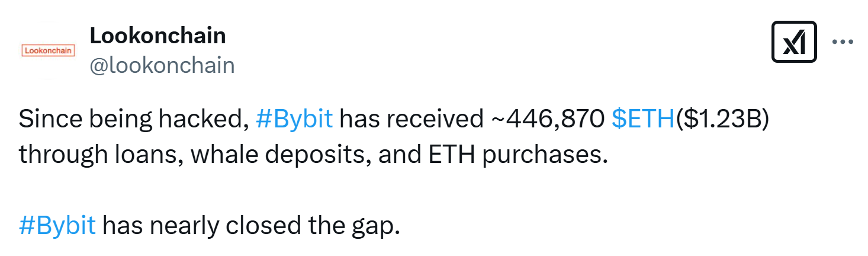The image size is (868, 256).
Task: Click the 'Since being hacked,' tweet text
Action: (x=134, y=120)
